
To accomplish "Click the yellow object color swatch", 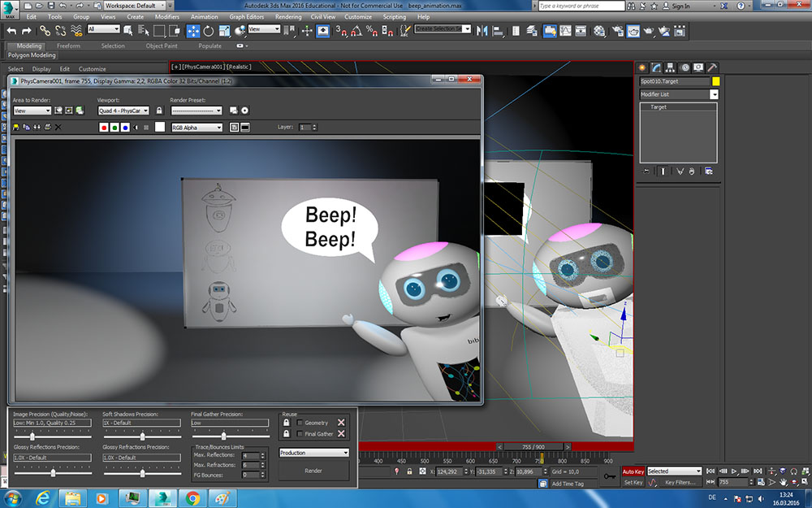I will 716,81.
